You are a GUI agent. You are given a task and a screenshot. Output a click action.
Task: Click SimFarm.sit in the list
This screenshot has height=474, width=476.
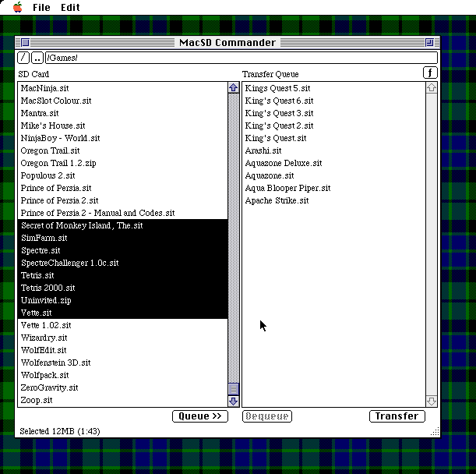coord(122,238)
